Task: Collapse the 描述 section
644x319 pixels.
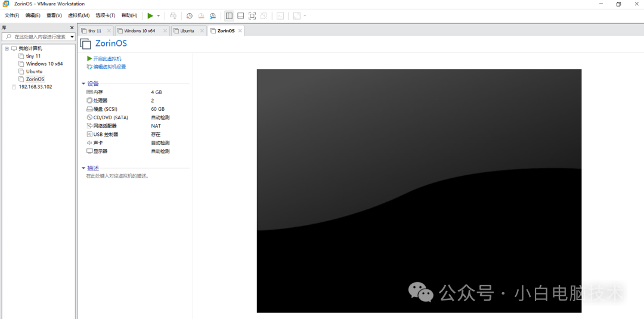Action: coord(83,168)
